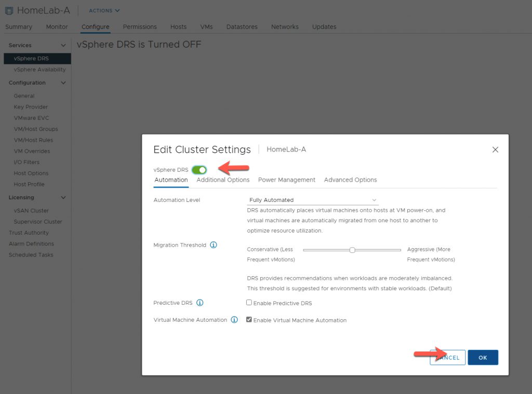Switch to the Additional Options tab
The image size is (532, 394).
click(223, 180)
